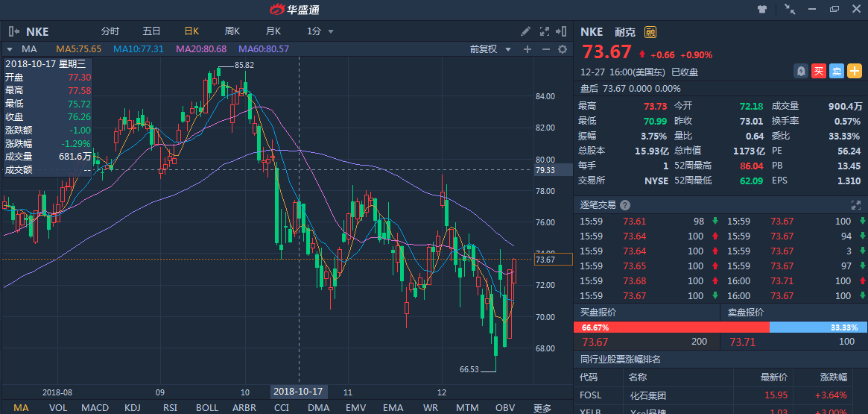Set price alert with bell icon
Screen dimensions: 868x414
(x=801, y=72)
